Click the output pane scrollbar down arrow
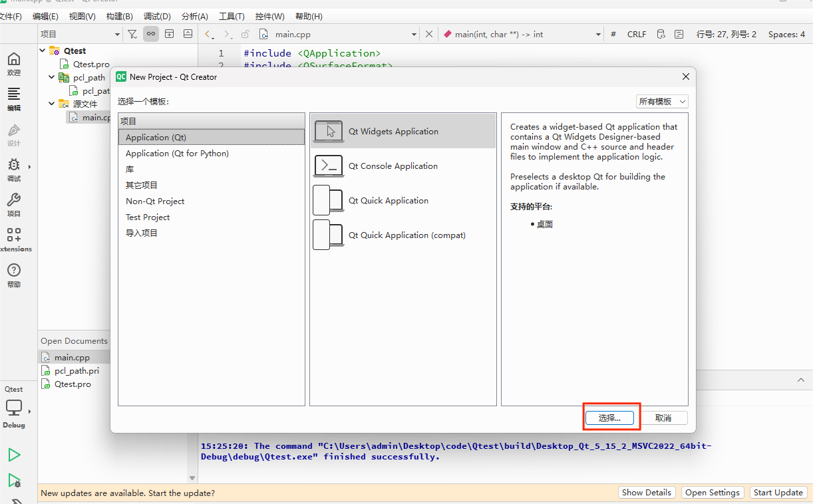The width and height of the screenshot is (813, 504). pyautogui.click(x=193, y=478)
